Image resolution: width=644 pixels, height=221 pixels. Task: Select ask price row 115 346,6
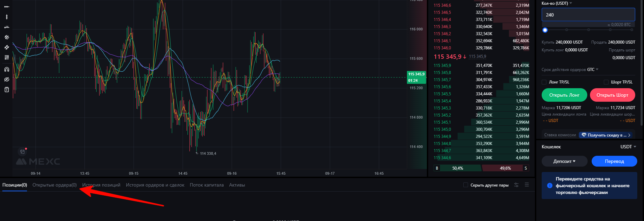(x=481, y=5)
